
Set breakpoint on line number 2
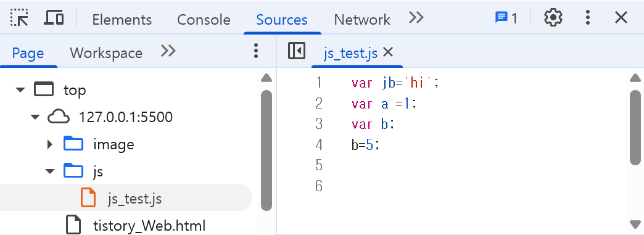tap(319, 103)
